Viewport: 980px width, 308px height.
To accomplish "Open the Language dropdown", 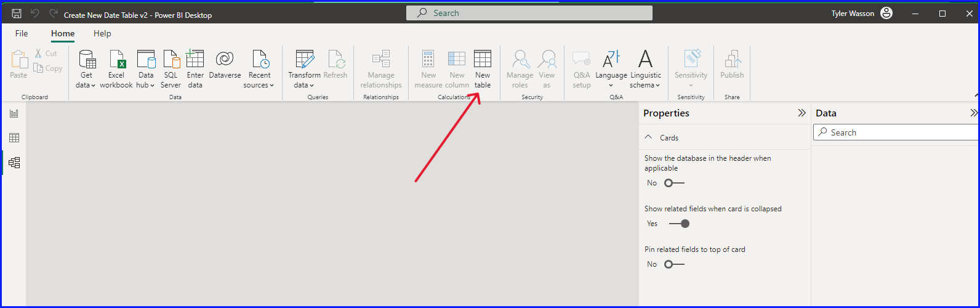I will (611, 69).
